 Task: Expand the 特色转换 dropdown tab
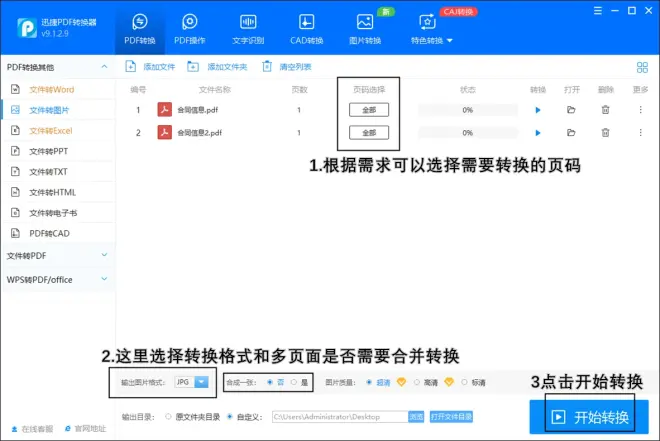tap(431, 29)
